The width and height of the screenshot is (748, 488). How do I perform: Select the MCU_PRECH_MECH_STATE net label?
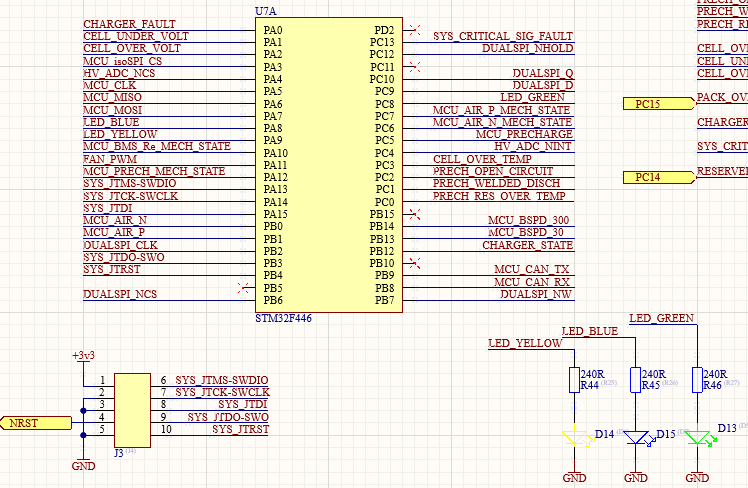(154, 171)
